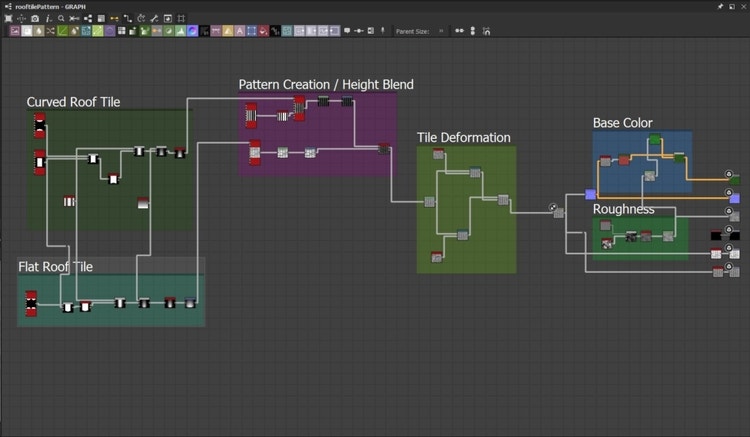Click the graph info 'i' icon
This screenshot has height=437, width=750.
tap(48, 18)
